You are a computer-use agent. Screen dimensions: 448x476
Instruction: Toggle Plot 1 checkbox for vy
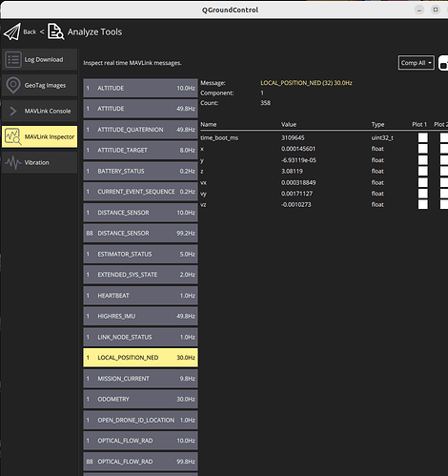(x=423, y=194)
